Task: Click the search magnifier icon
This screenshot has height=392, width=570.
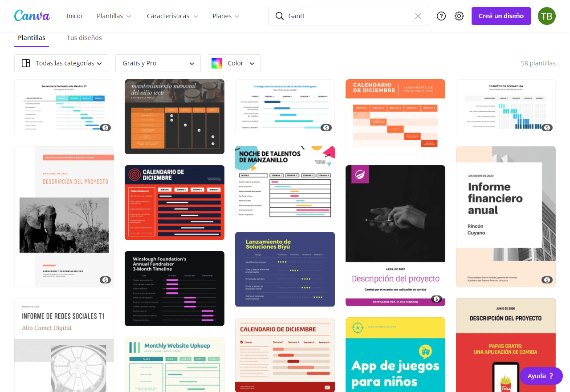Action: (279, 16)
